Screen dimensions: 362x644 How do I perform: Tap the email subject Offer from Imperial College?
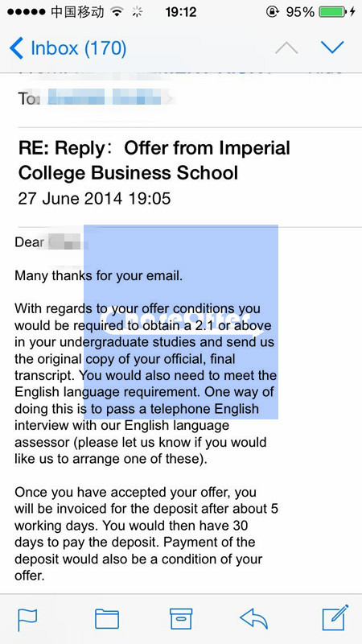(x=154, y=160)
